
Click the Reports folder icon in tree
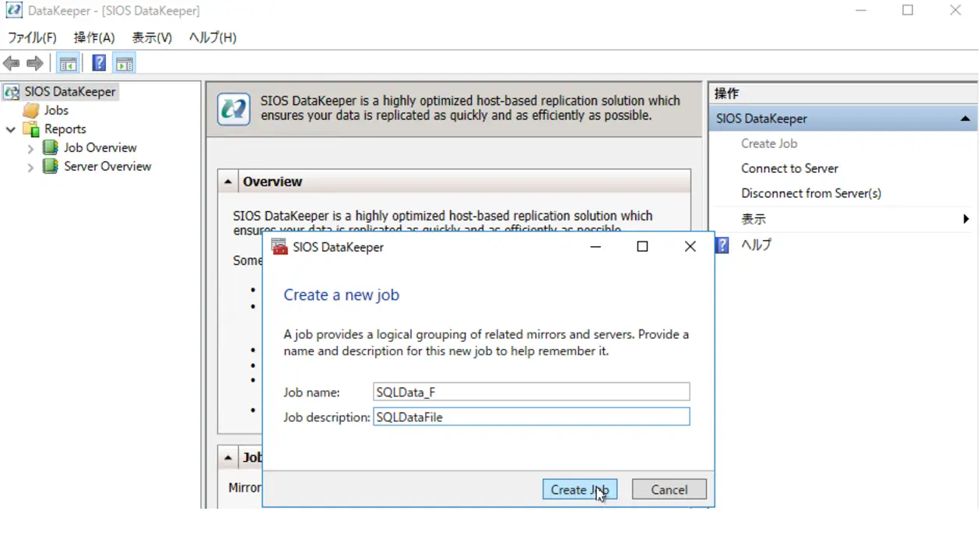[x=31, y=129]
